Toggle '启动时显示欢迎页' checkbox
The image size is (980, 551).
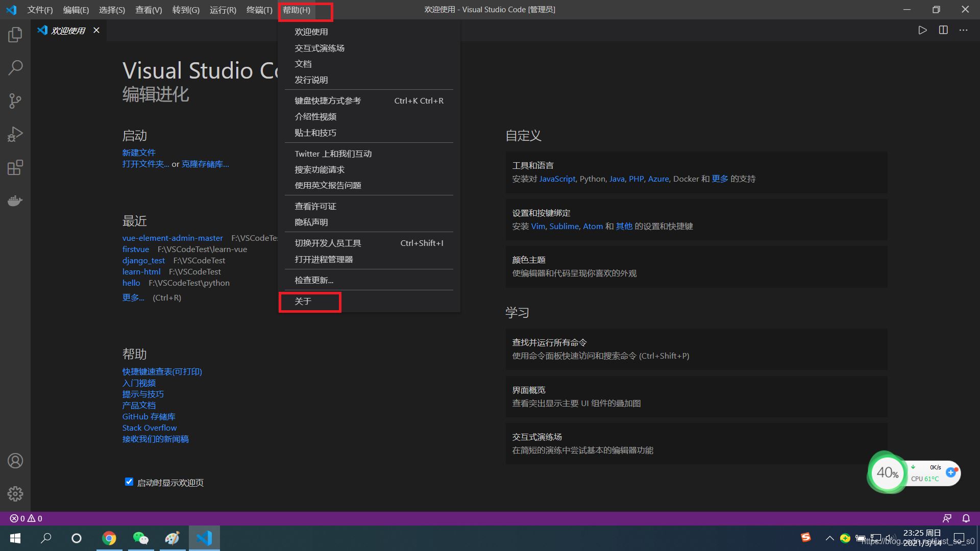tap(129, 482)
